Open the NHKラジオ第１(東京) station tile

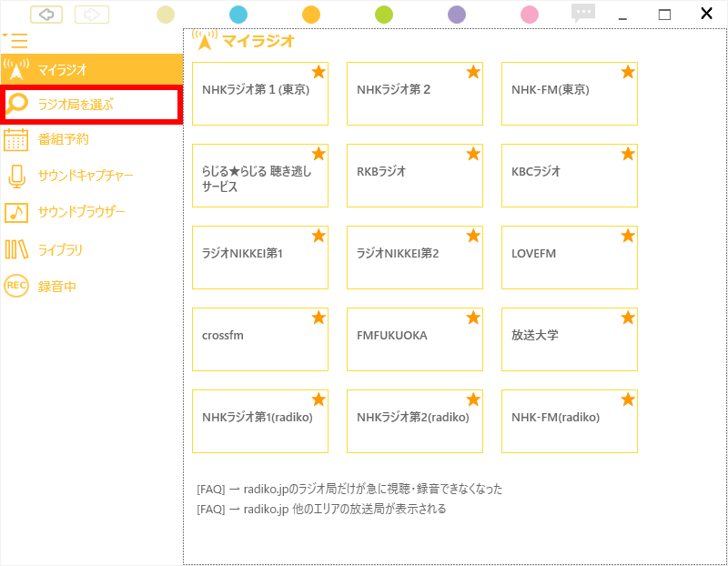260,94
